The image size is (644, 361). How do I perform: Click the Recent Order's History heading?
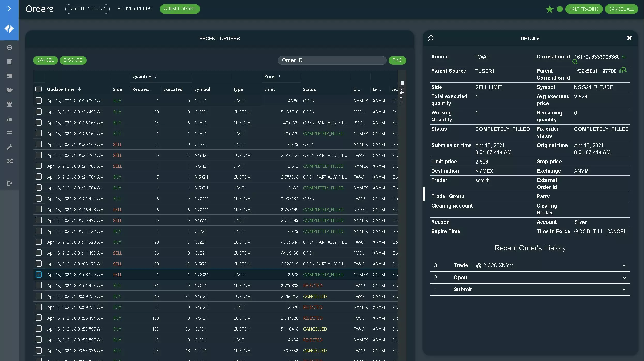pyautogui.click(x=530, y=248)
